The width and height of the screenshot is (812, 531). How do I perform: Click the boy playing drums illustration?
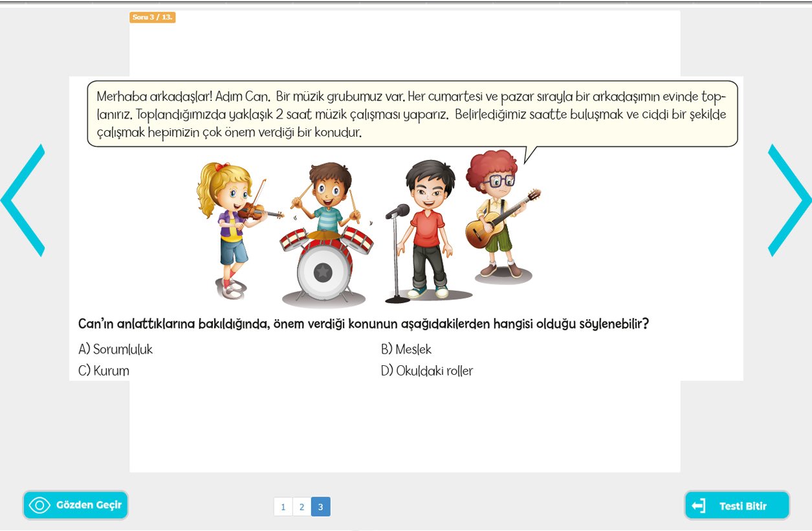(328, 235)
